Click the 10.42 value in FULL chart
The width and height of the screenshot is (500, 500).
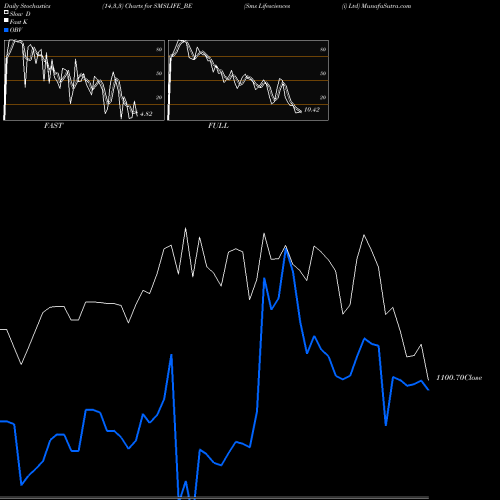pyautogui.click(x=312, y=110)
